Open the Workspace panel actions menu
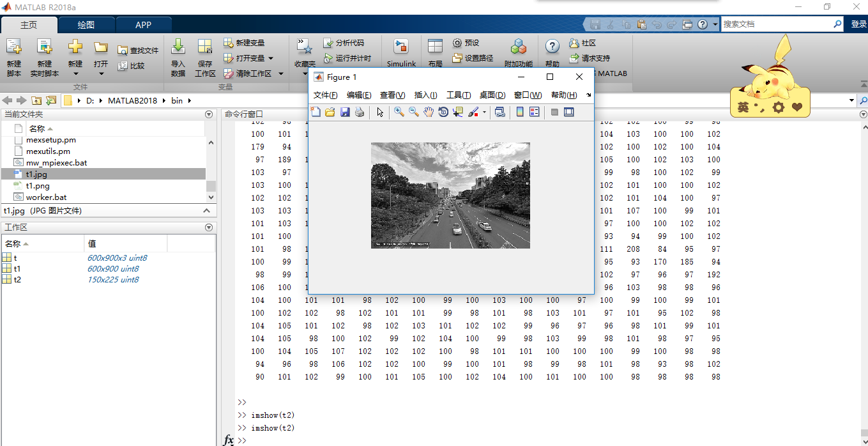 tap(209, 227)
